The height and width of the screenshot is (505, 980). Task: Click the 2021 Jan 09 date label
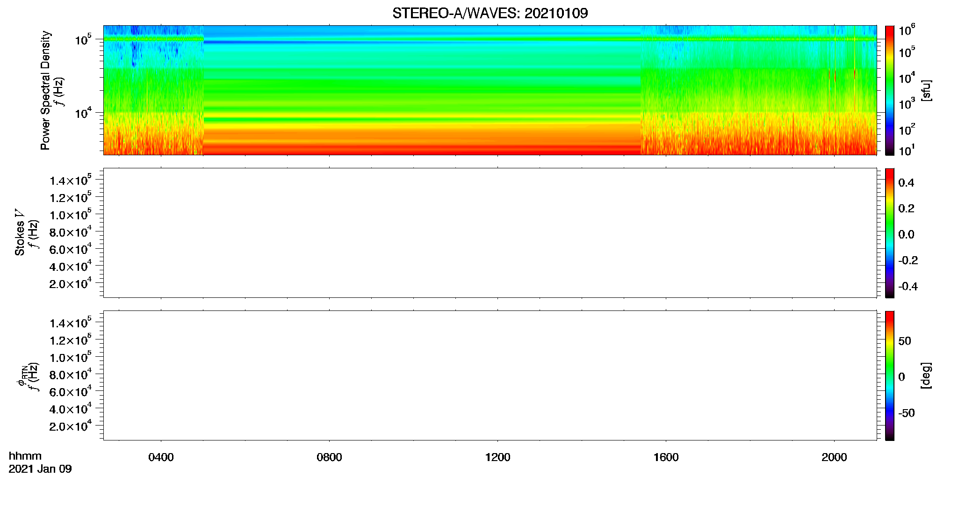[40, 469]
